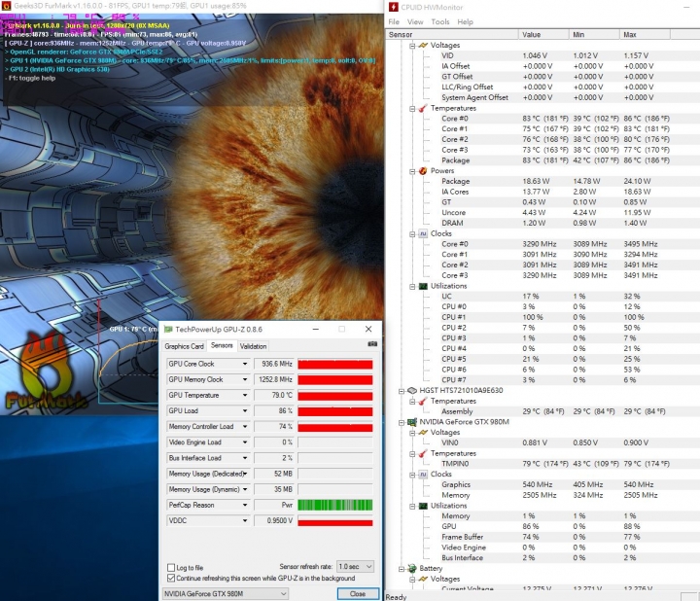Viewport: 700px width, 601px height.
Task: Click the Min column header
Action: (594, 34)
